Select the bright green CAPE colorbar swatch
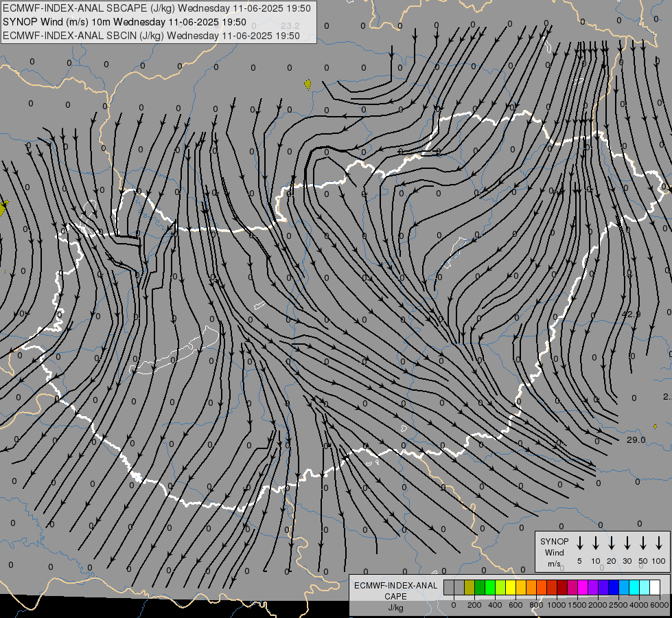The width and height of the screenshot is (672, 618). click(490, 587)
